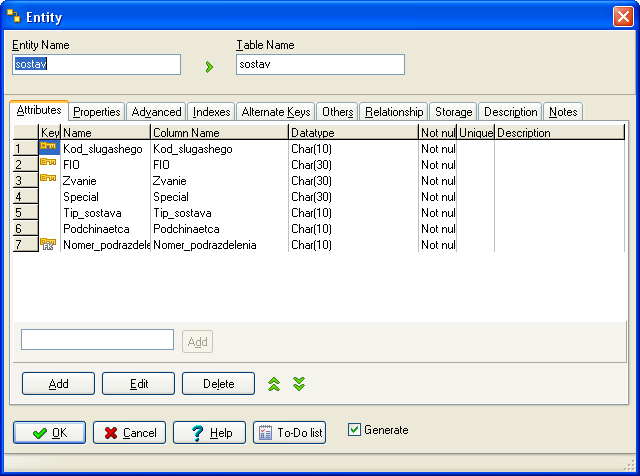Click the Edit attribute button
Screen dimensions: 640x476
(138, 384)
